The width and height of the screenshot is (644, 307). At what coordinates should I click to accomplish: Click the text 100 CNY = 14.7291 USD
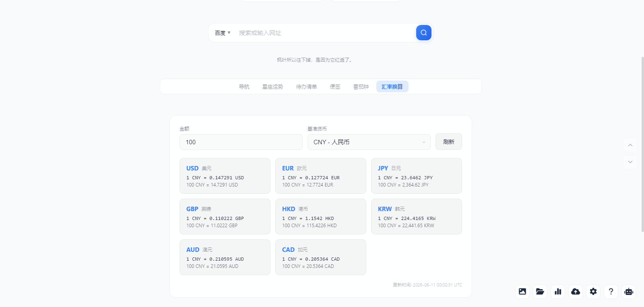[x=212, y=185]
